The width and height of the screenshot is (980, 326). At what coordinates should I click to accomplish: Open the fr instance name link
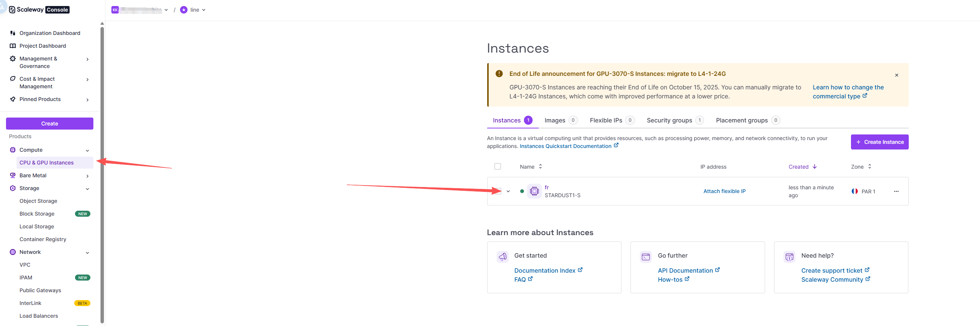pos(547,187)
